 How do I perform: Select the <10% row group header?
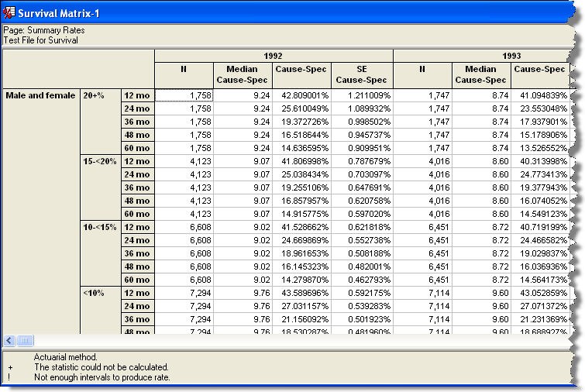pos(95,293)
